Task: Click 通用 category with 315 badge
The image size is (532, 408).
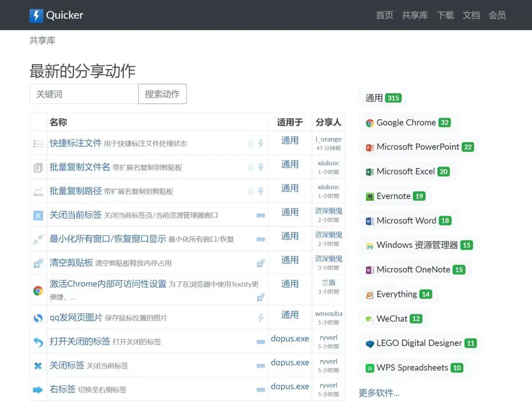Action: [383, 99]
